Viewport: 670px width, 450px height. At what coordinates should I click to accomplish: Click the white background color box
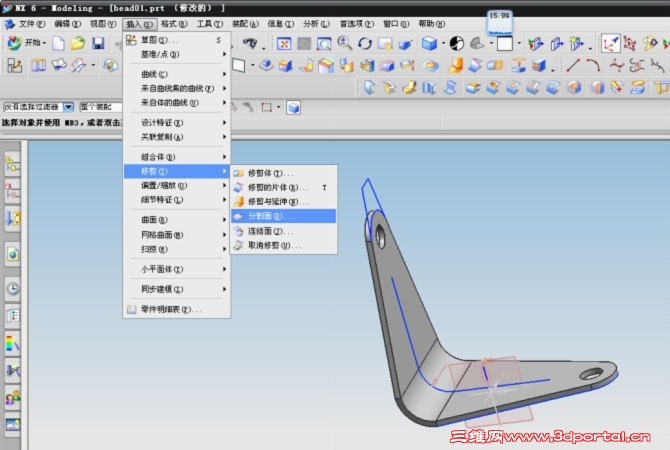coord(504,43)
